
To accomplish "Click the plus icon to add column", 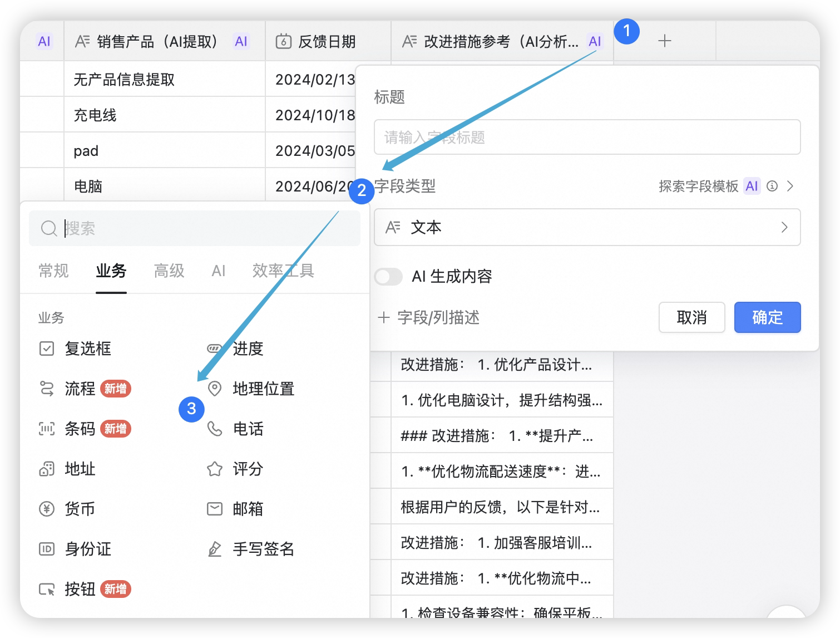I will pos(665,41).
